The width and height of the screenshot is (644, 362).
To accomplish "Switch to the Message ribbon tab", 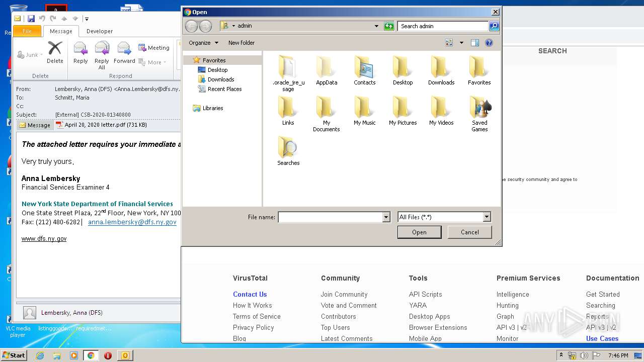I will [61, 31].
